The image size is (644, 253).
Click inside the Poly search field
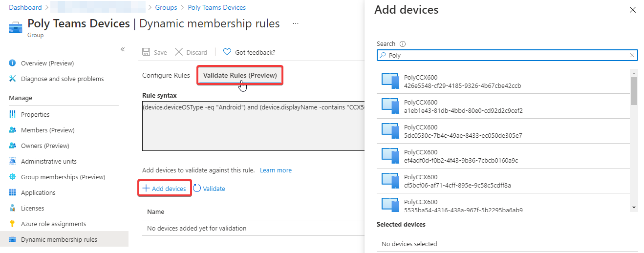tap(507, 55)
